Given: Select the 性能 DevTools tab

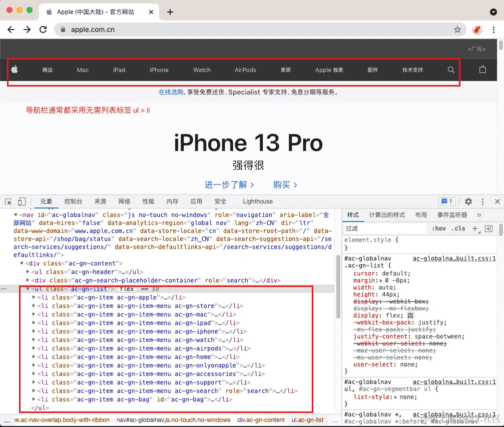Looking at the screenshot, I should click(x=148, y=201).
